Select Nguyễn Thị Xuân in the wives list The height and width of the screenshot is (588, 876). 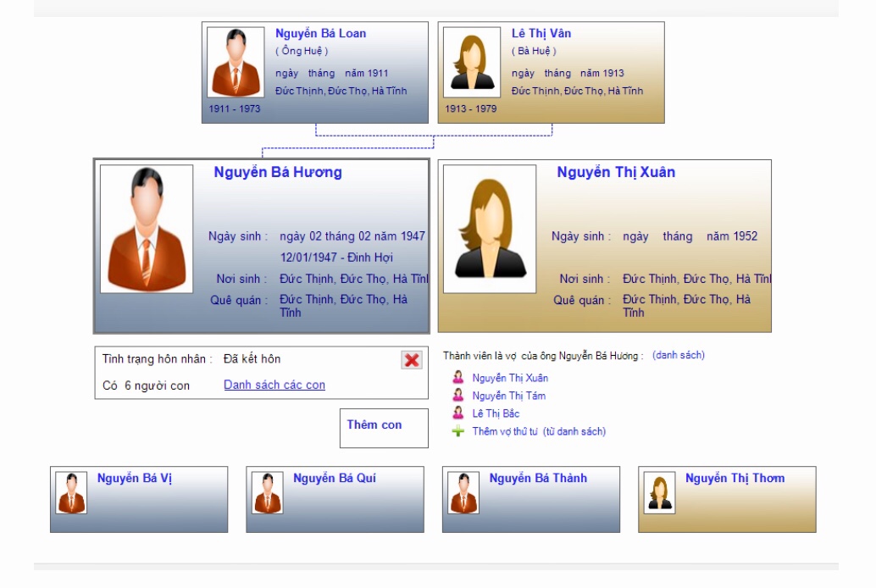point(510,378)
